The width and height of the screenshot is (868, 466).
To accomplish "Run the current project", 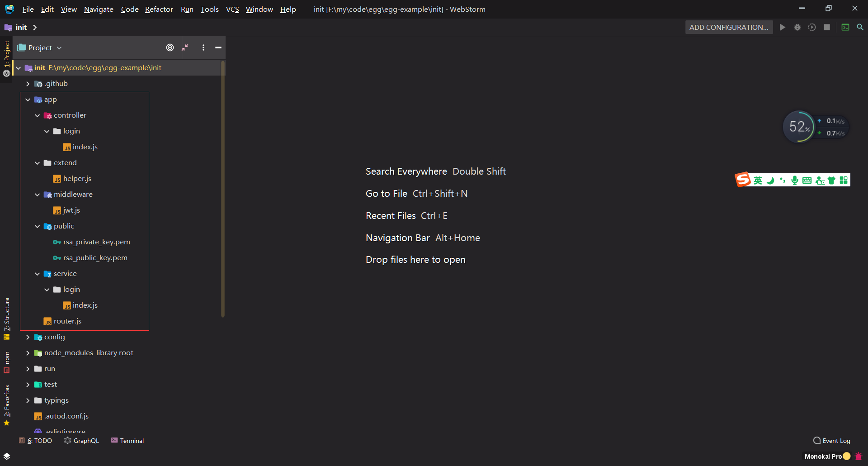I will pyautogui.click(x=783, y=27).
